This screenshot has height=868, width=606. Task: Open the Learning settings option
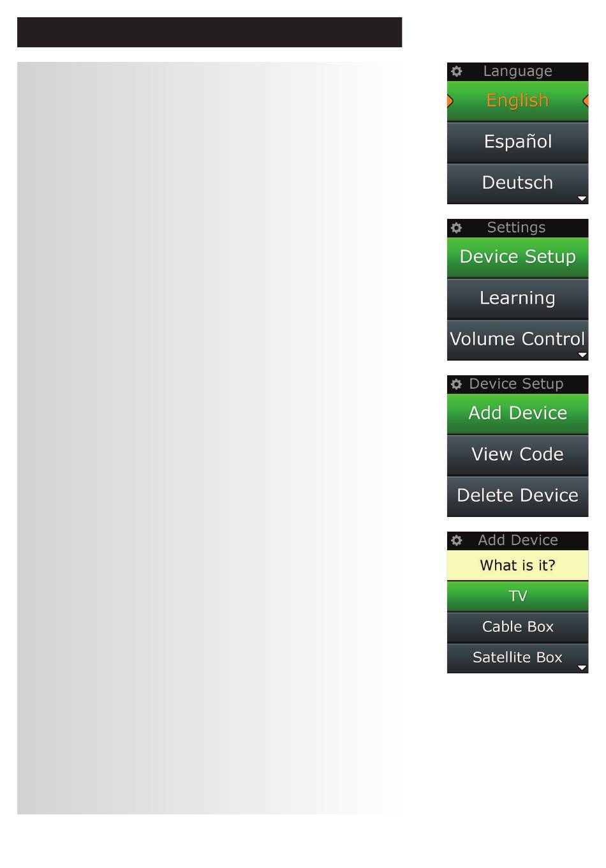[x=517, y=299]
